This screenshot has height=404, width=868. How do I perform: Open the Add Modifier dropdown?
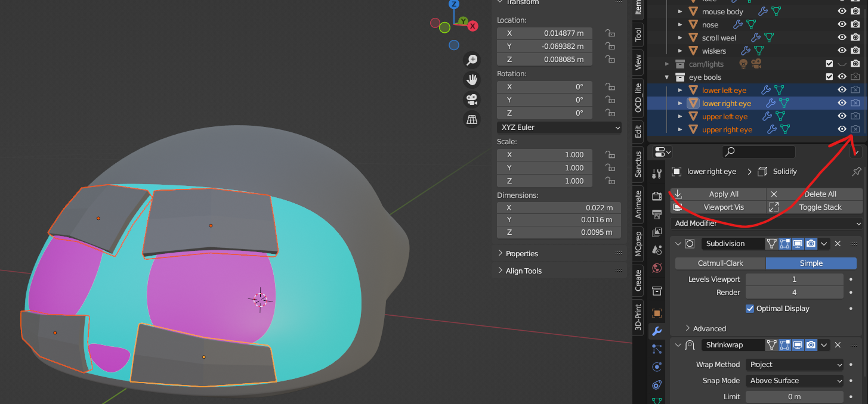click(767, 223)
